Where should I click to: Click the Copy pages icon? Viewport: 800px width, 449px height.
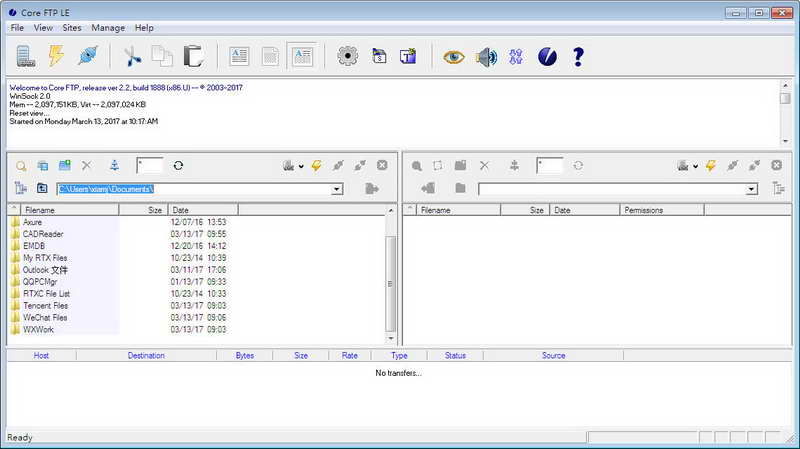point(162,56)
